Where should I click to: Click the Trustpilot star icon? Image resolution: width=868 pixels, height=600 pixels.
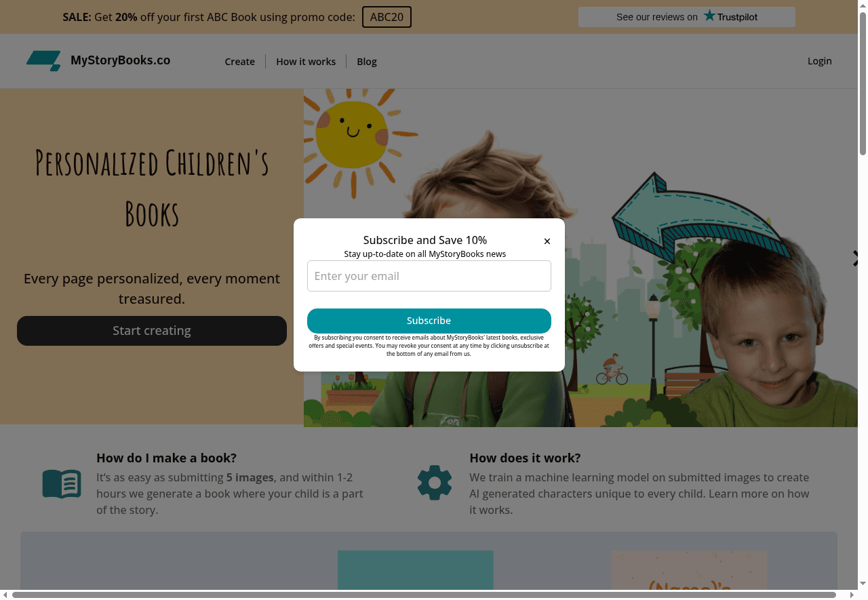(x=709, y=16)
